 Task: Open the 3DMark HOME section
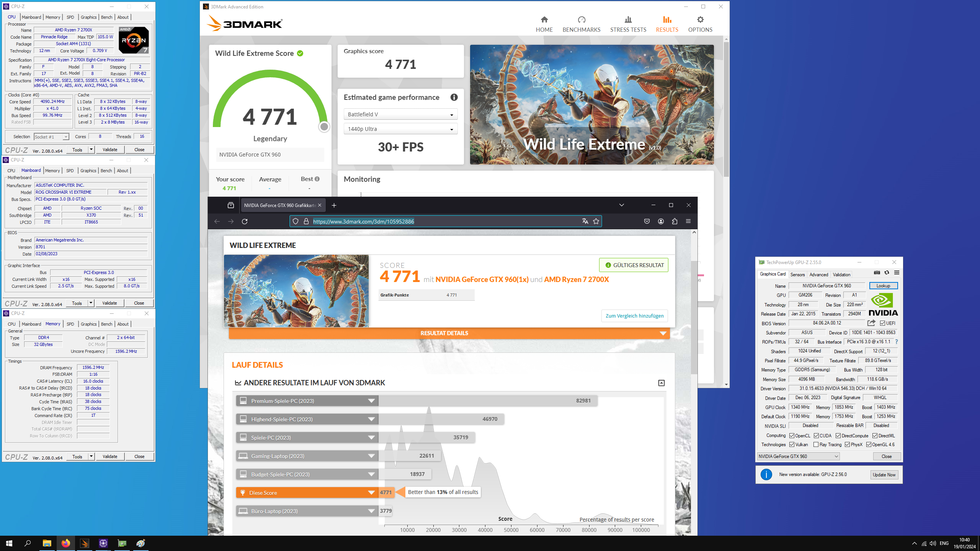click(x=544, y=24)
